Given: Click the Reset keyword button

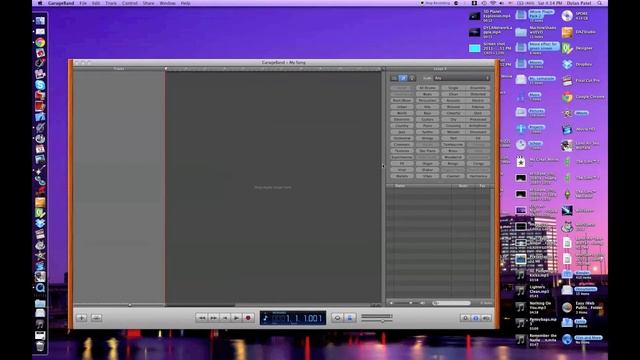Looking at the screenshot, I should coord(402,88).
